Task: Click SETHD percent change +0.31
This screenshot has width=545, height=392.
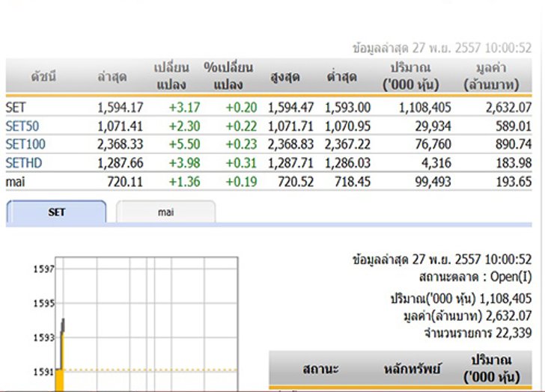Action: [x=242, y=163]
